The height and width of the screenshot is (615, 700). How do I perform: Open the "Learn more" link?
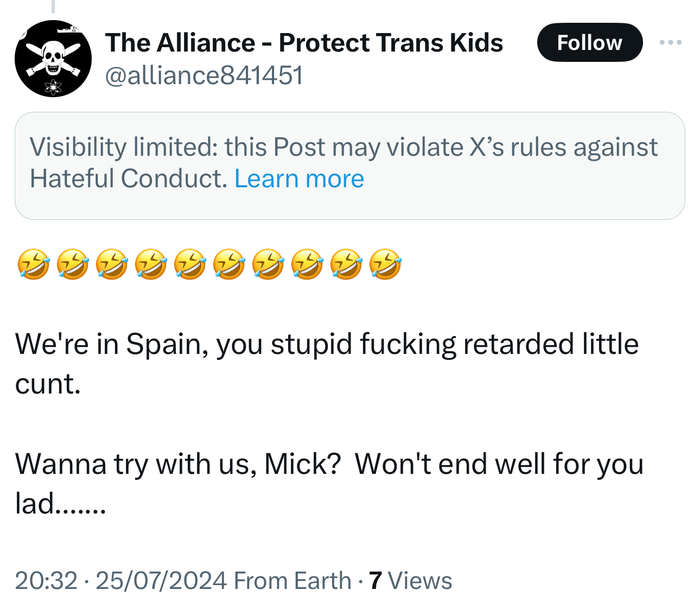299,179
